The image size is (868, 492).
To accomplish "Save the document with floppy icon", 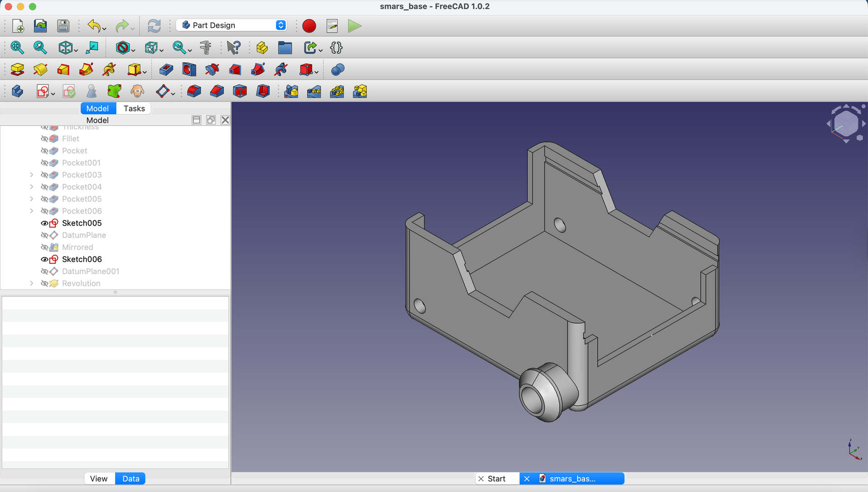I will point(63,26).
